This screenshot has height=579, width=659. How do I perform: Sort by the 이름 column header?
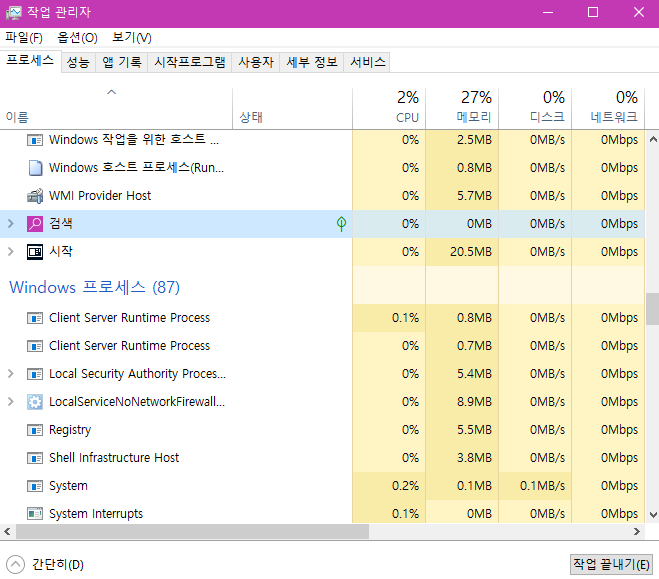click(116, 108)
